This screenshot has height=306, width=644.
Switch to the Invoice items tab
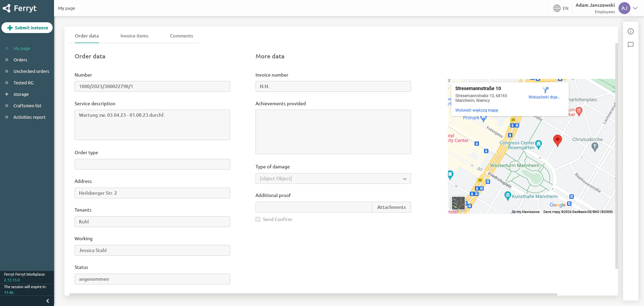pyautogui.click(x=134, y=36)
